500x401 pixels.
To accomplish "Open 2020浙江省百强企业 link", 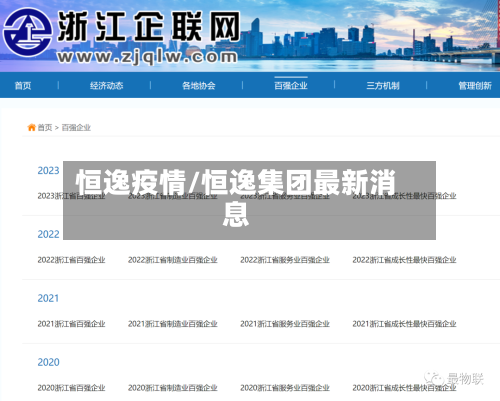I will [x=71, y=388].
